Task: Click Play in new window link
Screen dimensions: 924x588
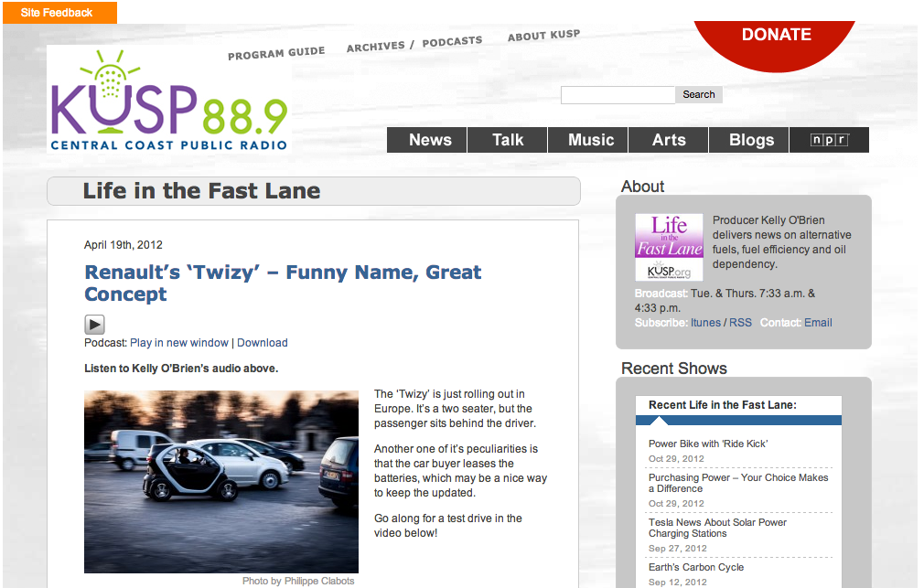Action: click(x=179, y=343)
